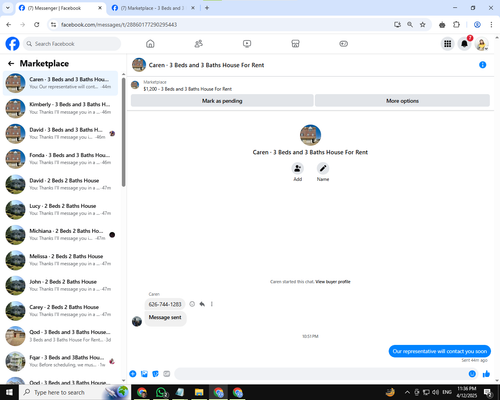The width and height of the screenshot is (500, 400).
Task: Go back in browser history
Action: point(9,24)
